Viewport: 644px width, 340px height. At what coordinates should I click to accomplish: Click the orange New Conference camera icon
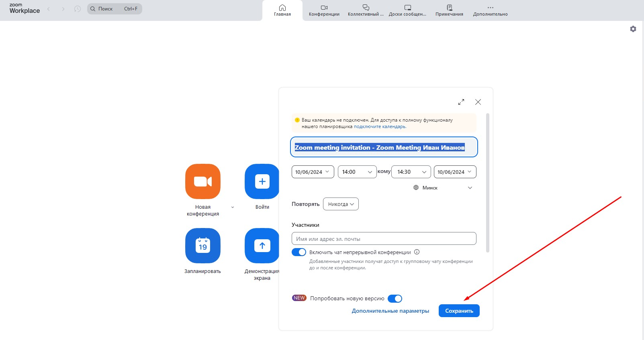202,181
